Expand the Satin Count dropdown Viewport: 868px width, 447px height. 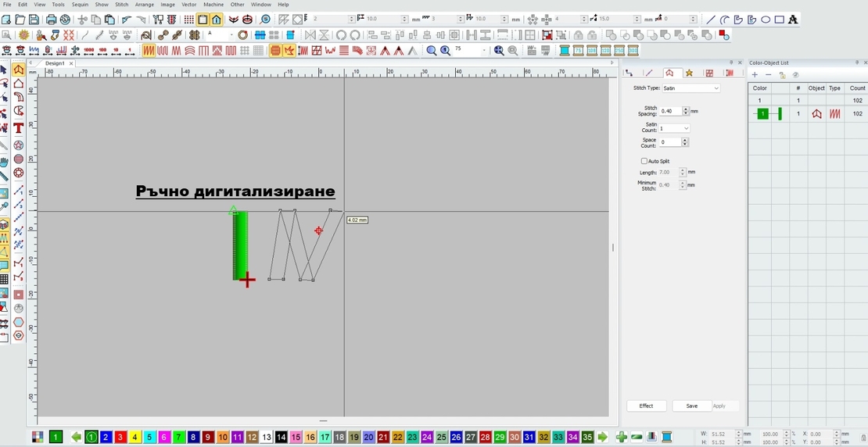(686, 128)
